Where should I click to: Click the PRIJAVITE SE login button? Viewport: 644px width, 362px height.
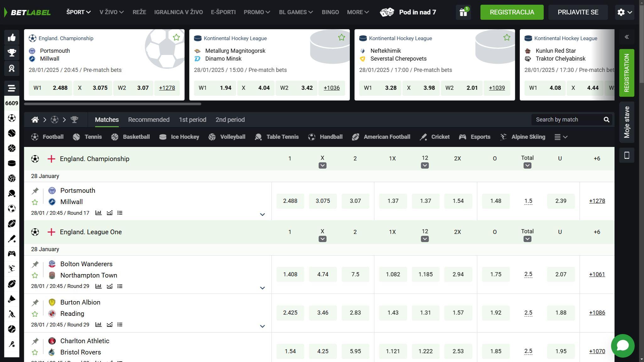tap(578, 12)
